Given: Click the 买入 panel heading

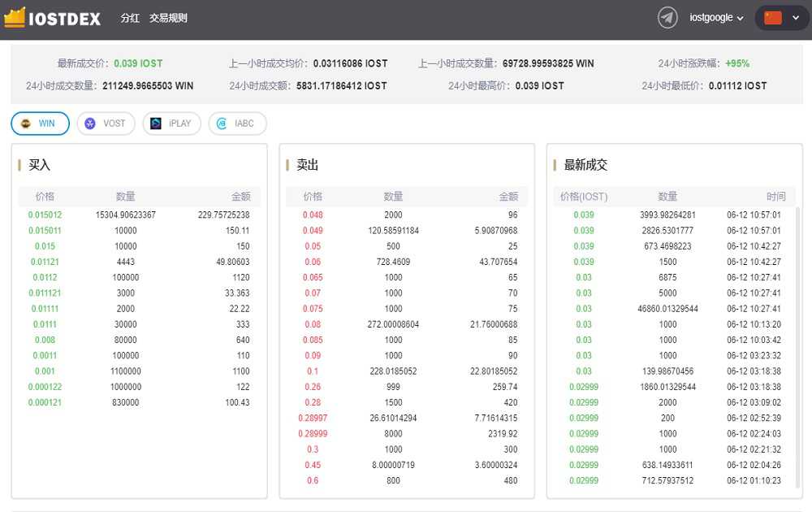Looking at the screenshot, I should click(39, 165).
